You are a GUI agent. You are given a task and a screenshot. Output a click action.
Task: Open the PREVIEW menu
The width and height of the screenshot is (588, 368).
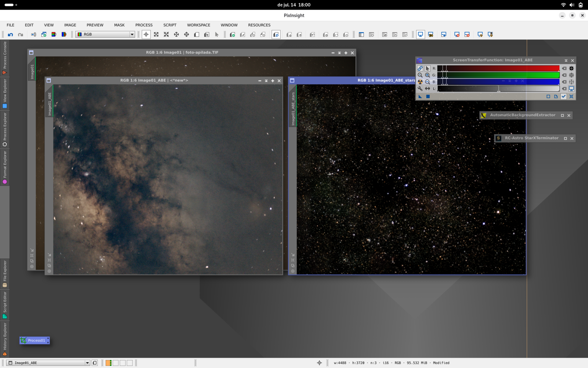tap(95, 25)
